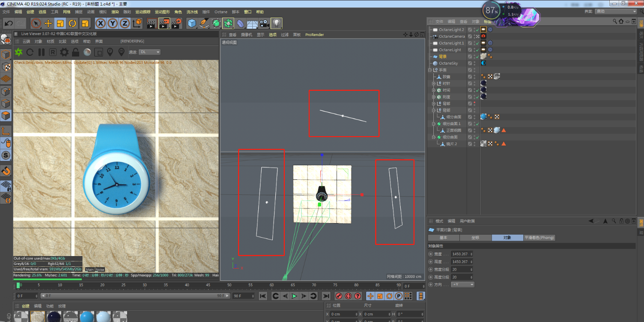Image resolution: width=644 pixels, height=322 pixels.
Task: Click the clay mode sphere icon
Action: point(87,52)
